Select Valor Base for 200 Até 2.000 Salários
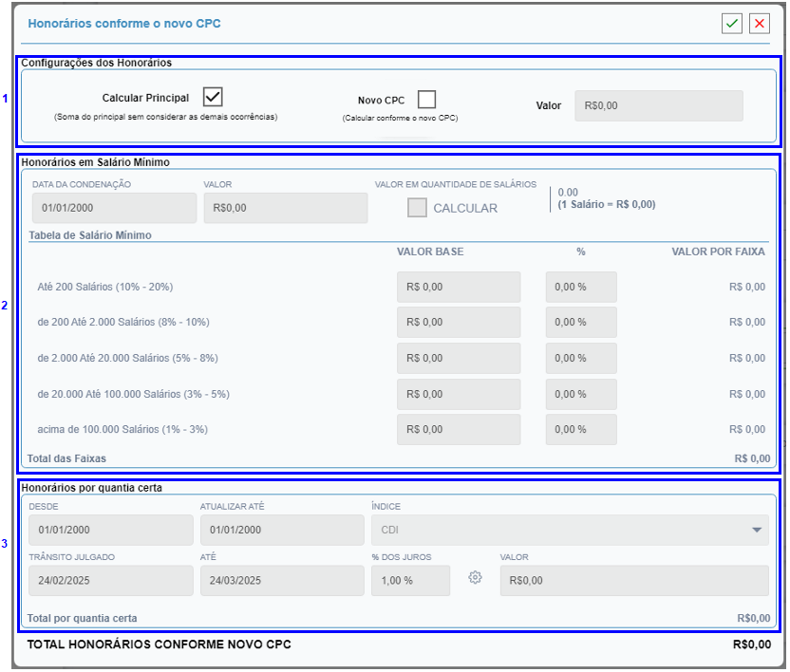The width and height of the screenshot is (790, 672). point(459,322)
